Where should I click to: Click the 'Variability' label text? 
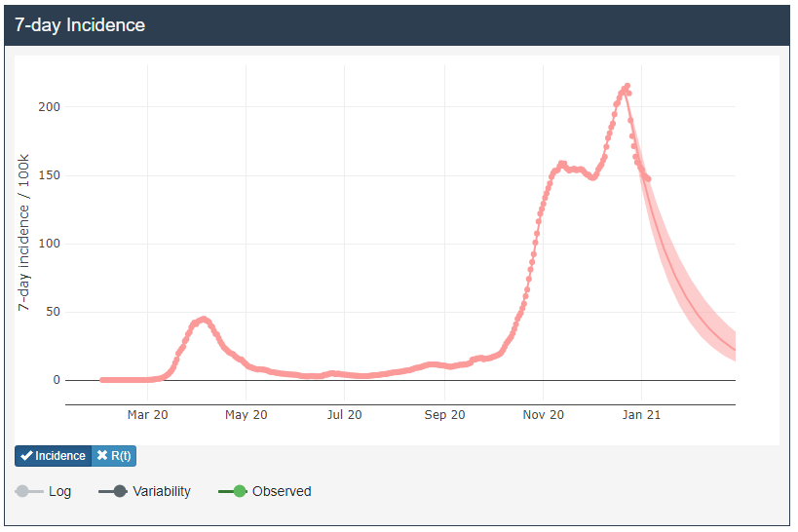click(162, 492)
